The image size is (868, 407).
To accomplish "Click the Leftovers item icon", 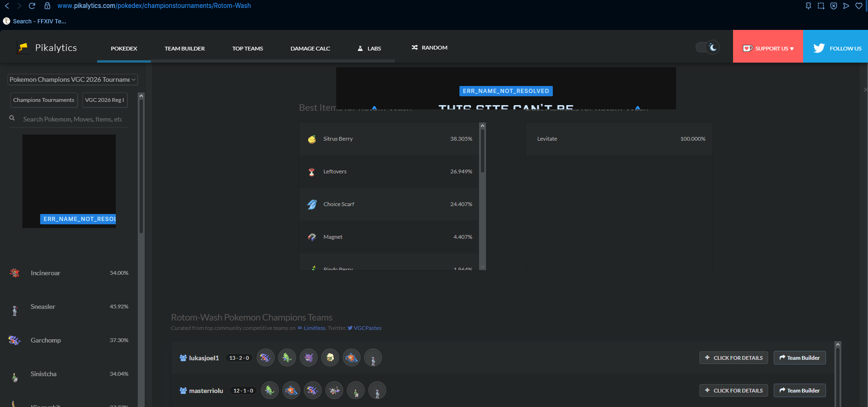I will point(312,171).
